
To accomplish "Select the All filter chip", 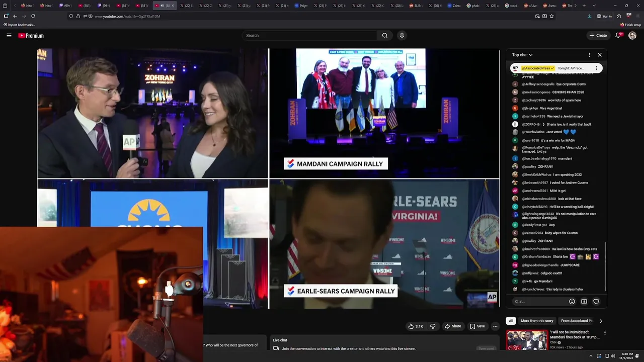I will click(511, 321).
